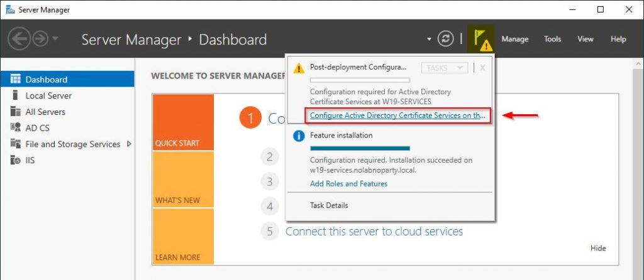Click the QUICK START tile

[183, 122]
